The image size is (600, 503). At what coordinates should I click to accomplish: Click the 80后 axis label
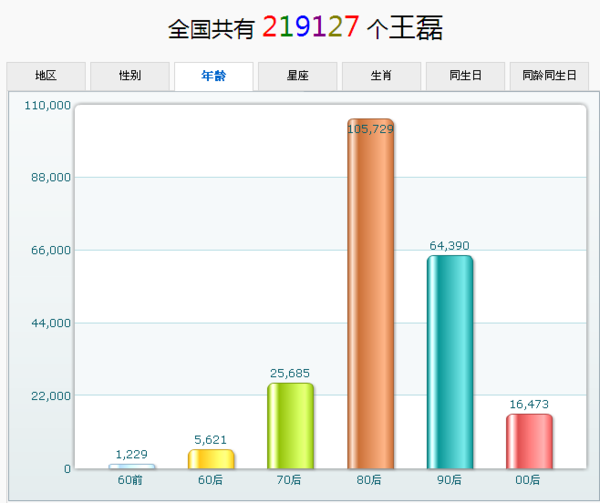[x=369, y=480]
